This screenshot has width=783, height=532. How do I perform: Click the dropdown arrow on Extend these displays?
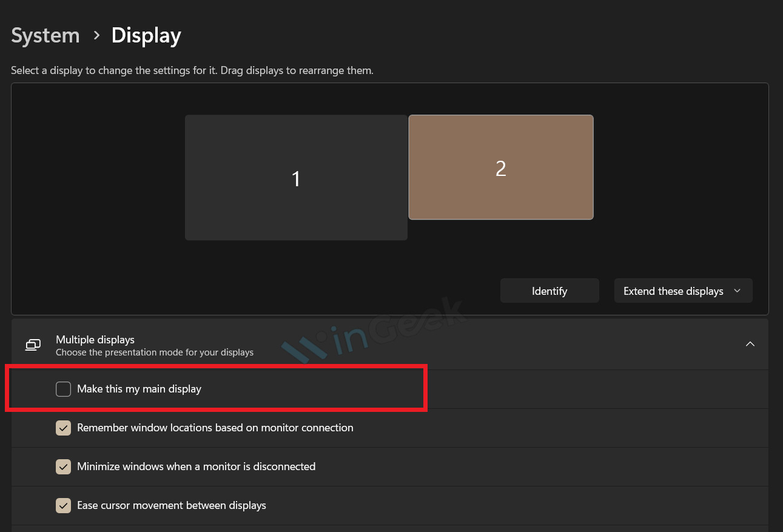(737, 291)
